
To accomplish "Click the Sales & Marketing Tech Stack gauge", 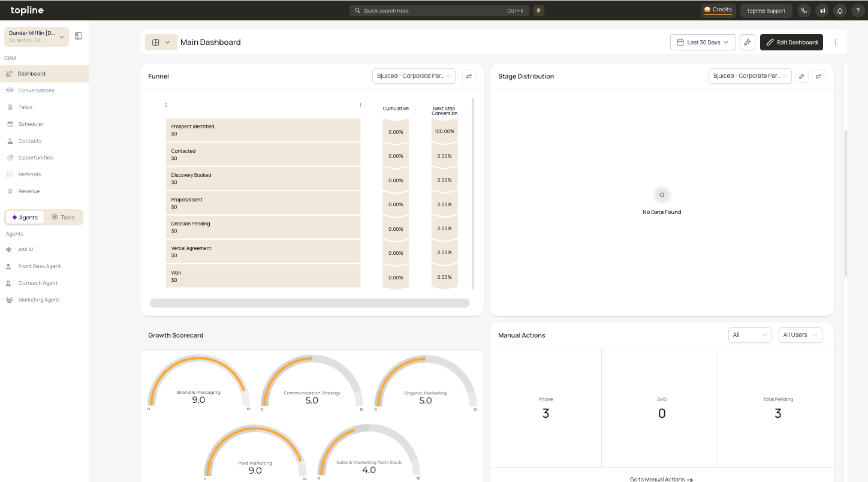I will pos(369,453).
